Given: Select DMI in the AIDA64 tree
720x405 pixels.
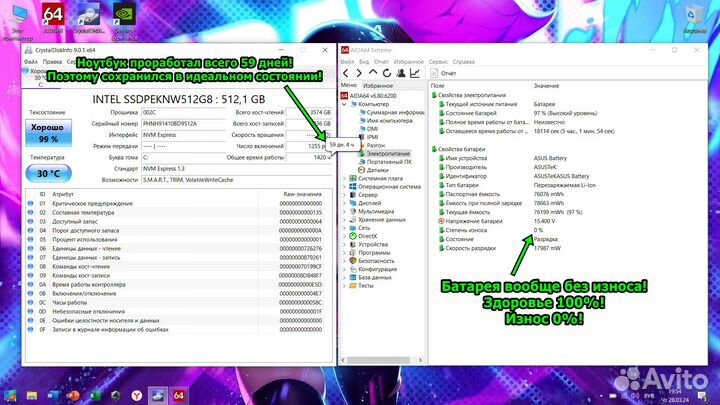Looking at the screenshot, I should (x=369, y=129).
